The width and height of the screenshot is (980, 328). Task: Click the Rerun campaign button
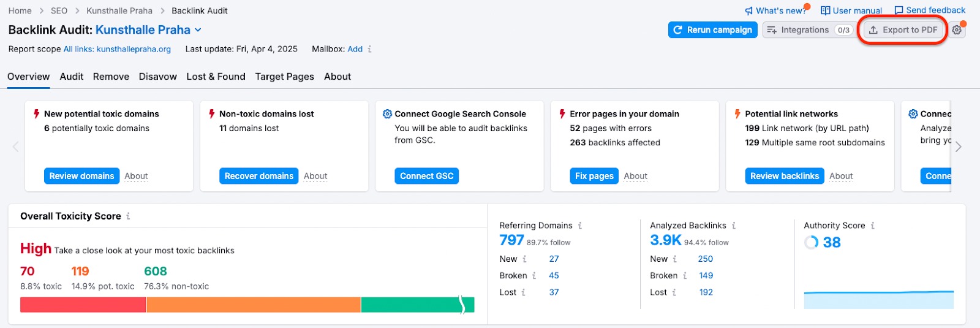712,30
